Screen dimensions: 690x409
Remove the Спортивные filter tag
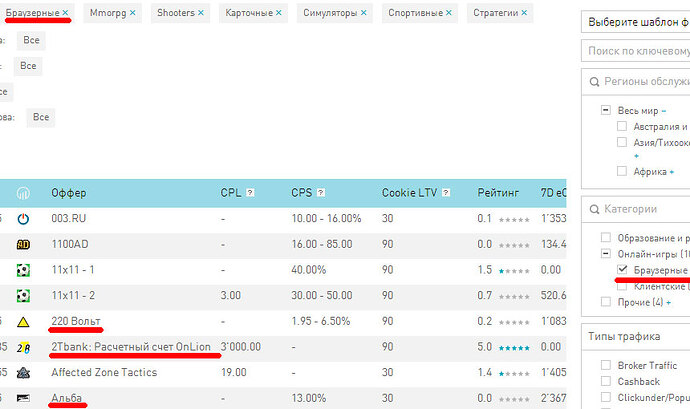coord(448,13)
